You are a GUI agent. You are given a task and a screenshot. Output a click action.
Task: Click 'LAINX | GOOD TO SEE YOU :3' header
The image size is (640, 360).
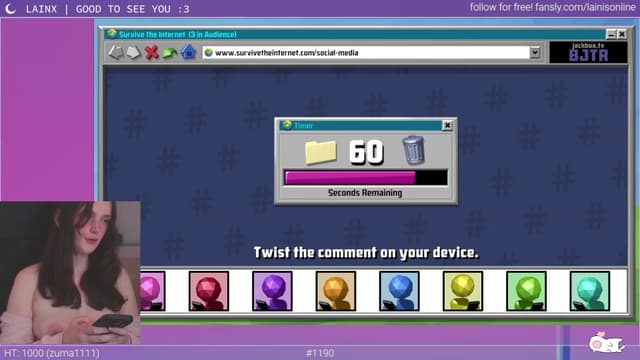pos(107,9)
